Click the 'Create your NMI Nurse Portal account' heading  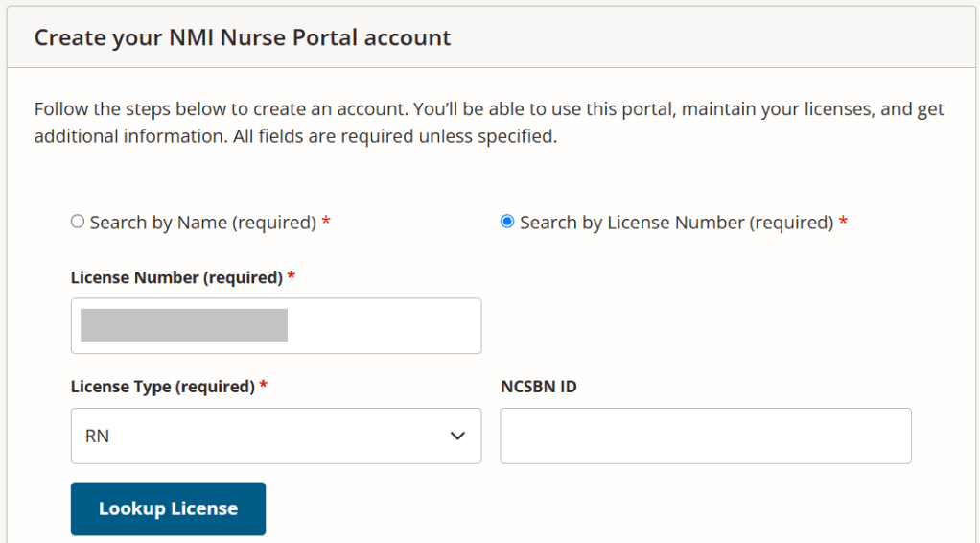click(x=243, y=38)
